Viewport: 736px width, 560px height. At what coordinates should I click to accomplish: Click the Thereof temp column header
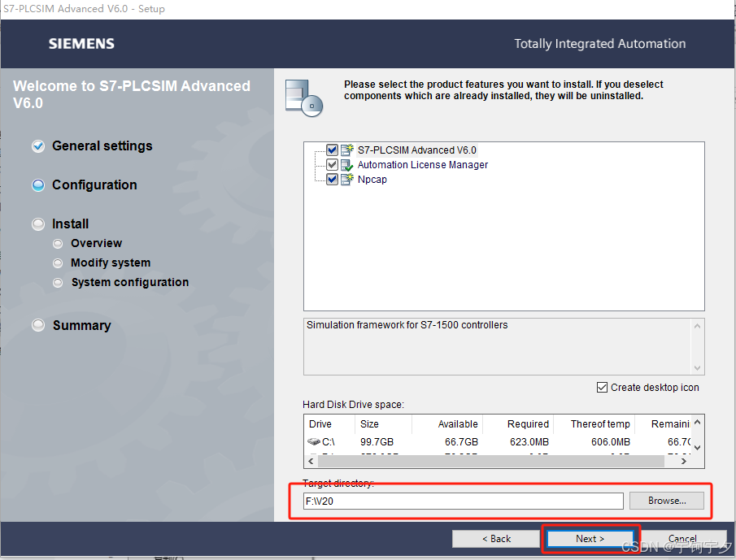(594, 424)
